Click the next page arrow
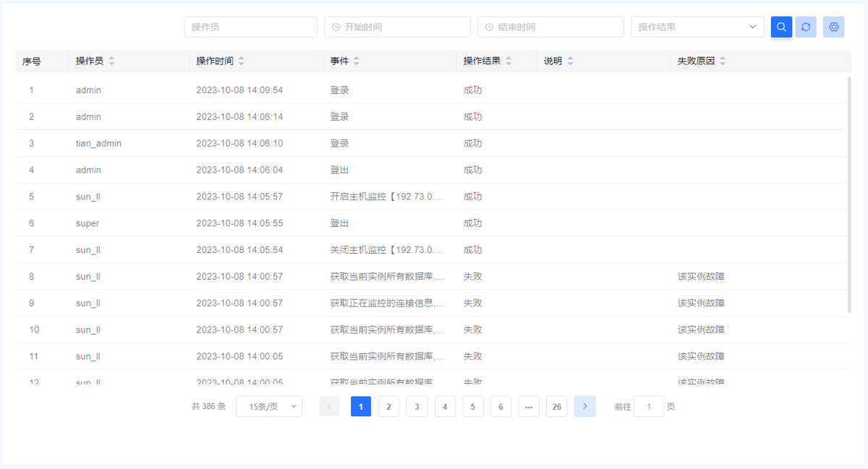Viewport: 868px width, 469px height. tap(584, 407)
